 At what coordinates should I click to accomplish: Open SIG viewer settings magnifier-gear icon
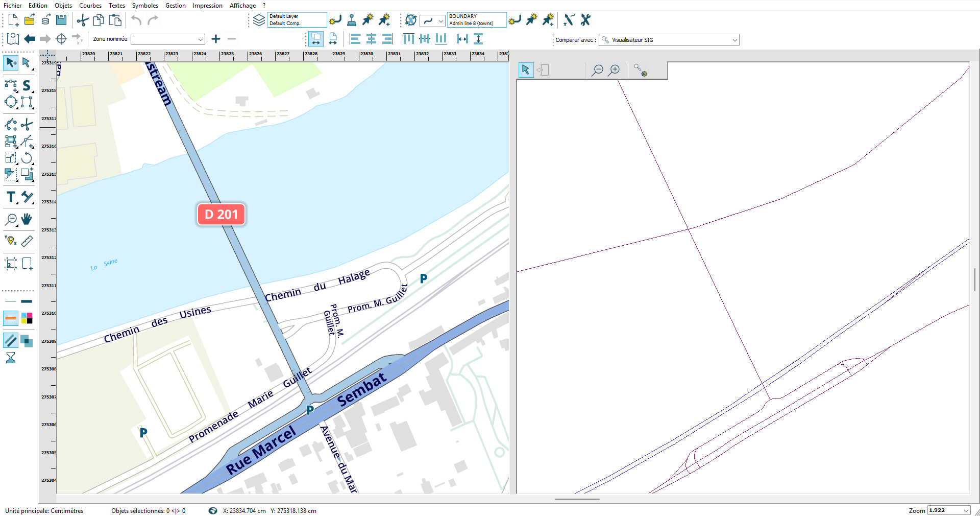640,70
